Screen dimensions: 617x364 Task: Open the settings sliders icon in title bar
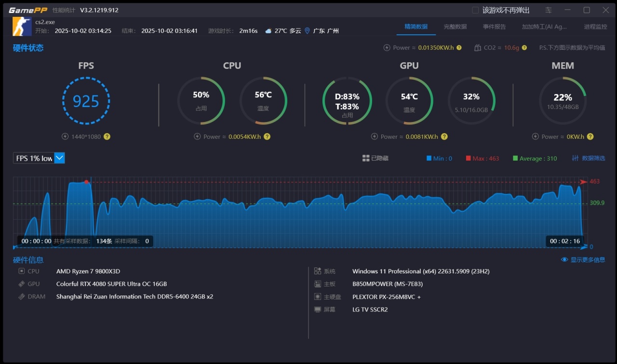[x=549, y=10]
